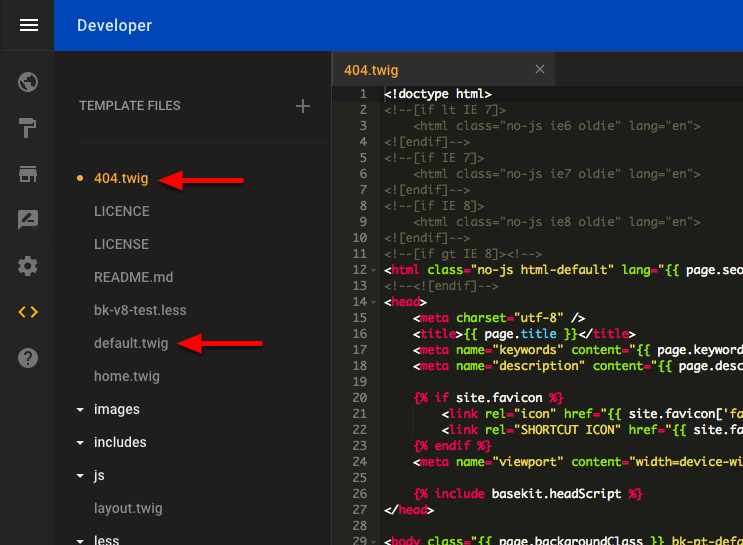This screenshot has width=743, height=545.
Task: Click the endif line 23 in editor
Action: (452, 445)
